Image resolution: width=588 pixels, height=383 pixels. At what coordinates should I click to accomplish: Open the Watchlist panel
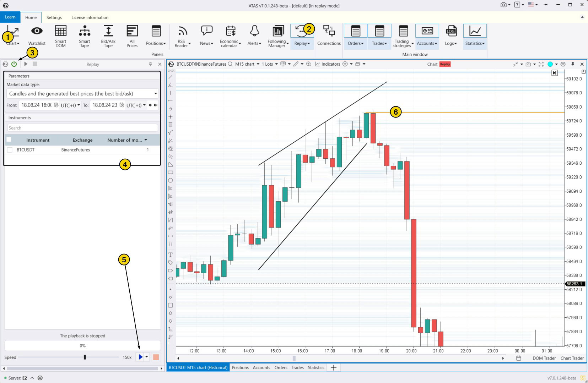[37, 35]
